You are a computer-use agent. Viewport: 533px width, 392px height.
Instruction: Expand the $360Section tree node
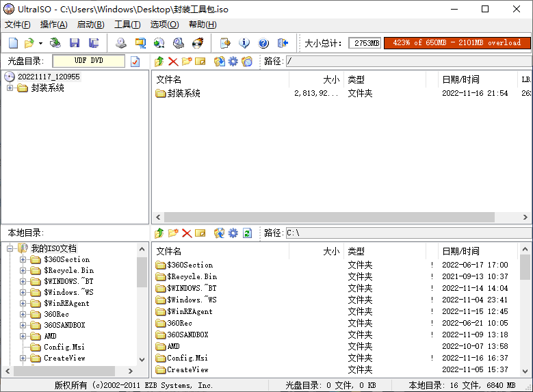tap(23, 260)
